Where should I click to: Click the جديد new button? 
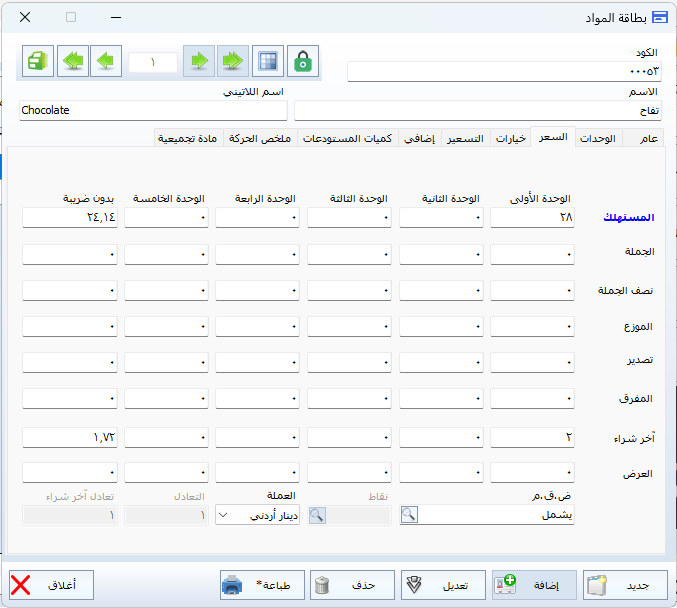pyautogui.click(x=625, y=585)
